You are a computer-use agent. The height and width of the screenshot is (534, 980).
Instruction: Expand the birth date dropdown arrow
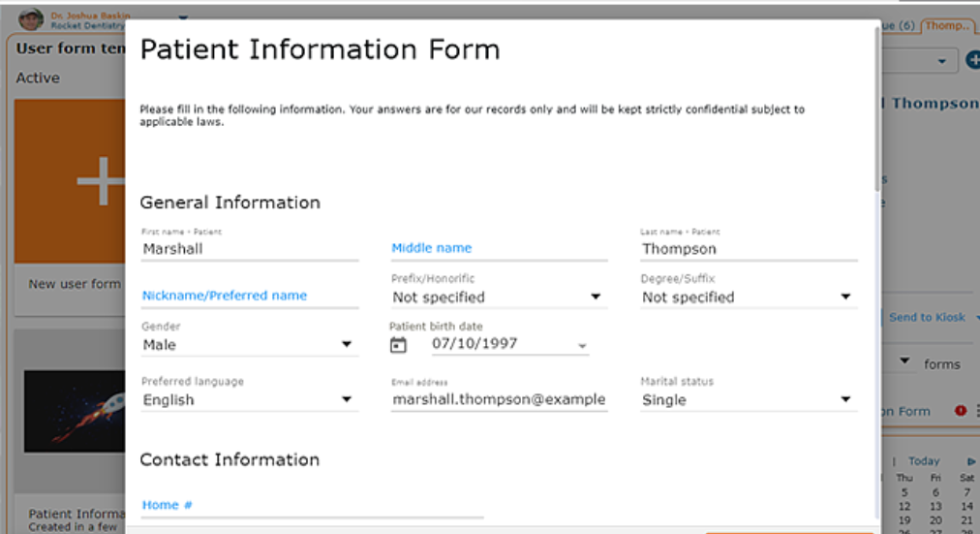pos(582,346)
